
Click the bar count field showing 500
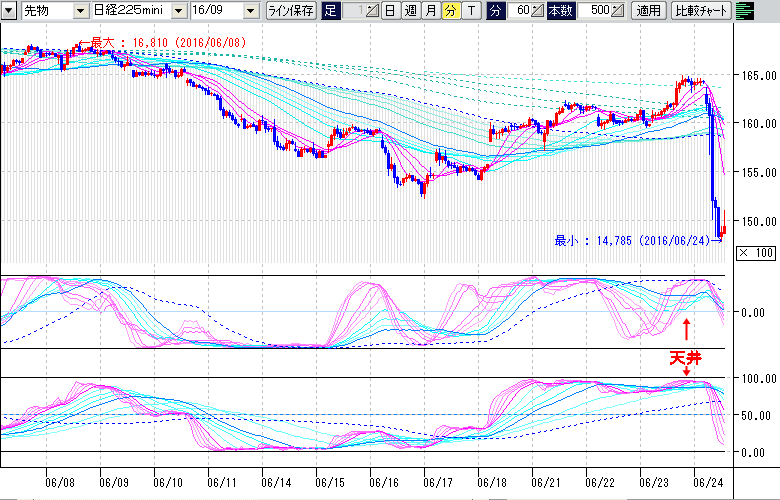pyautogui.click(x=594, y=10)
